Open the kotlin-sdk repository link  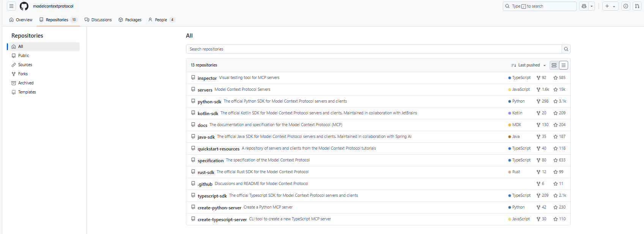pyautogui.click(x=208, y=114)
